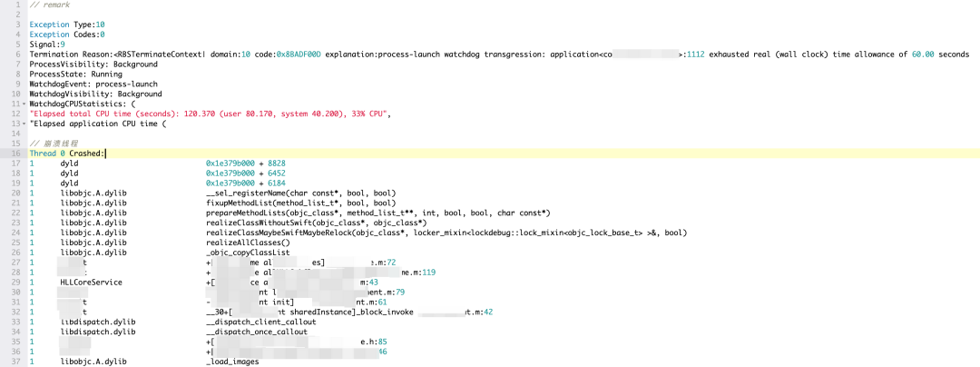Click the 'Signal:9' line
The height and width of the screenshot is (367, 980).
click(47, 45)
